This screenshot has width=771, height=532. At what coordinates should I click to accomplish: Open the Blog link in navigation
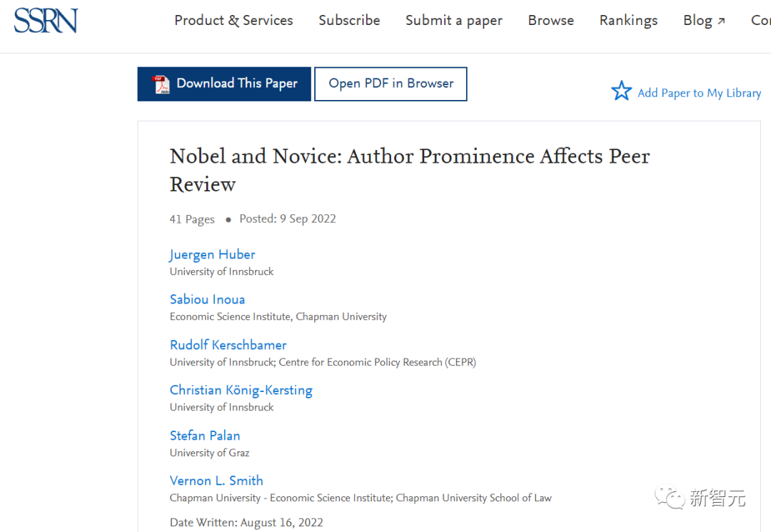[697, 21]
